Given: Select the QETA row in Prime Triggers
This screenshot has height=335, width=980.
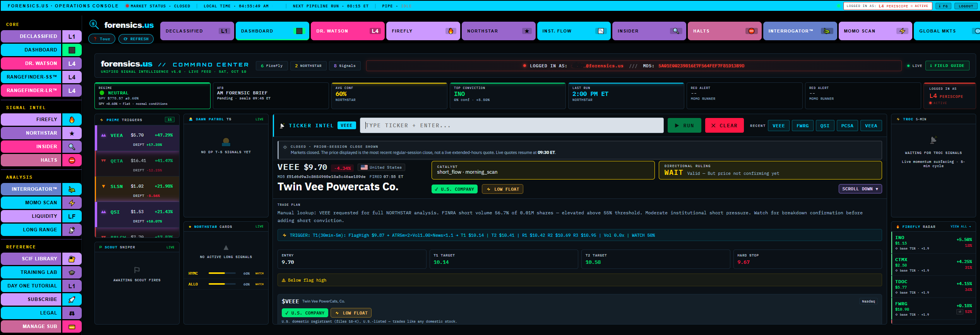Looking at the screenshot, I should pyautogui.click(x=137, y=164).
